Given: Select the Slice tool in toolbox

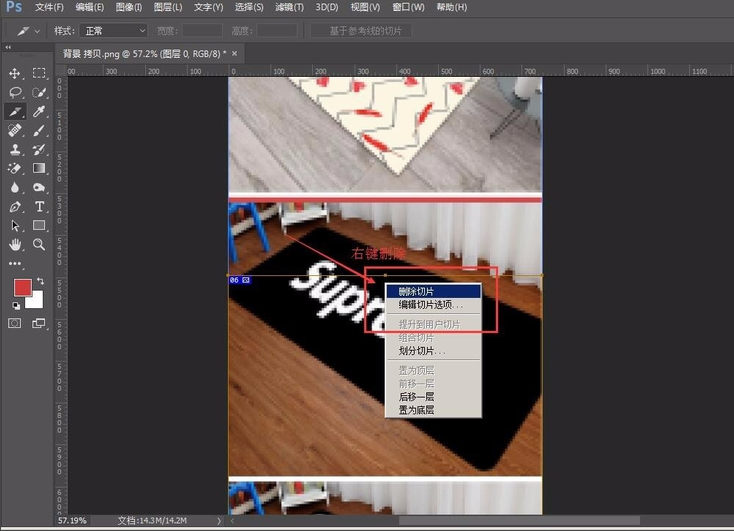Looking at the screenshot, I should (15, 111).
